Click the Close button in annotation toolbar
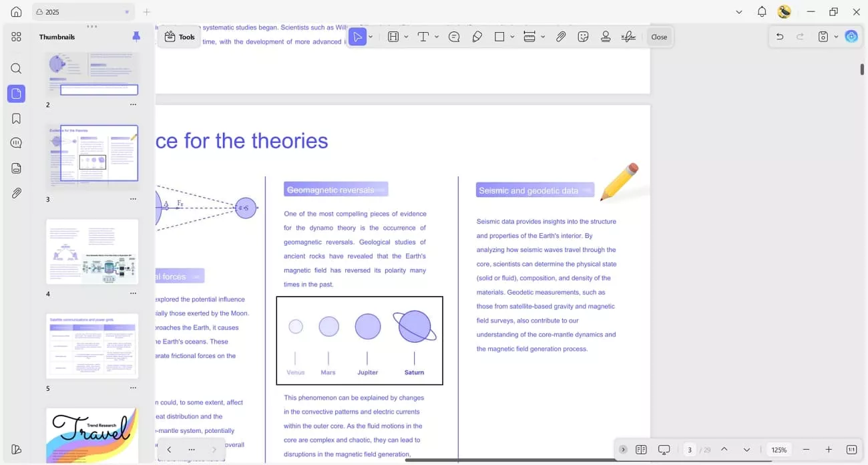The width and height of the screenshot is (868, 465). click(659, 37)
